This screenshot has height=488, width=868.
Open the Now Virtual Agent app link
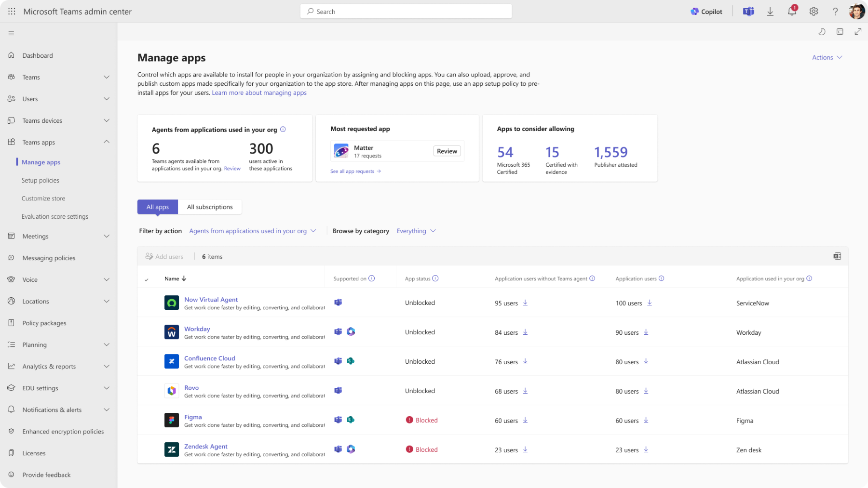click(211, 300)
